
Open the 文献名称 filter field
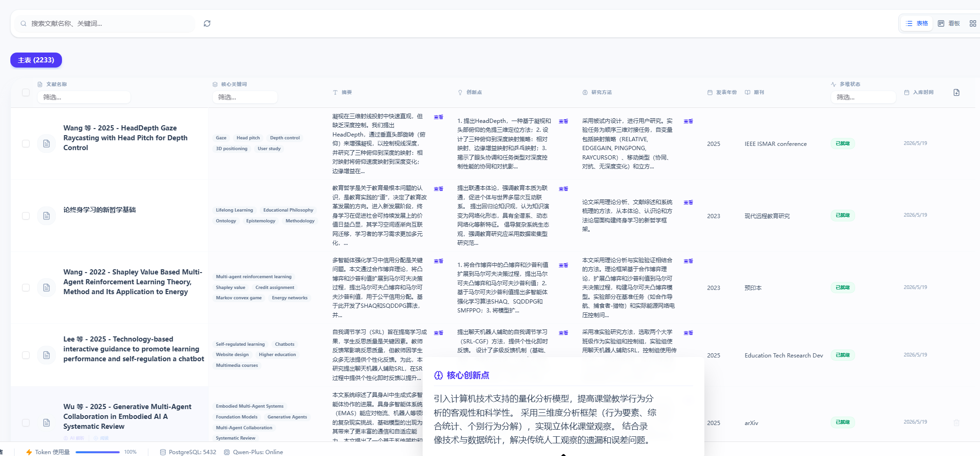click(x=84, y=97)
